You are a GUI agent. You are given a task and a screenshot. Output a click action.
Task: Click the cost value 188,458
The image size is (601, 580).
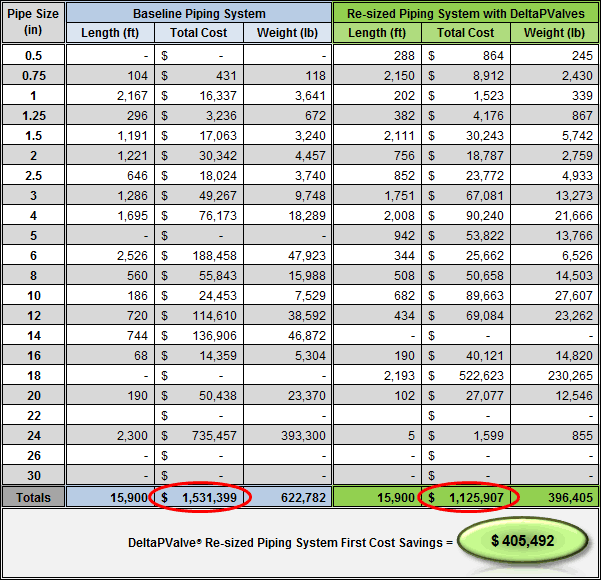[215, 255]
